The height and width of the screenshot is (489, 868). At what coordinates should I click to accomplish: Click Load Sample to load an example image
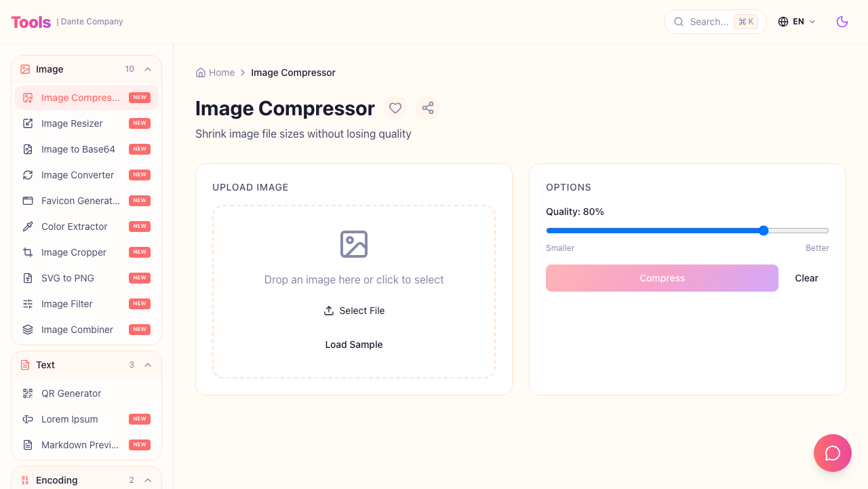[354, 345]
